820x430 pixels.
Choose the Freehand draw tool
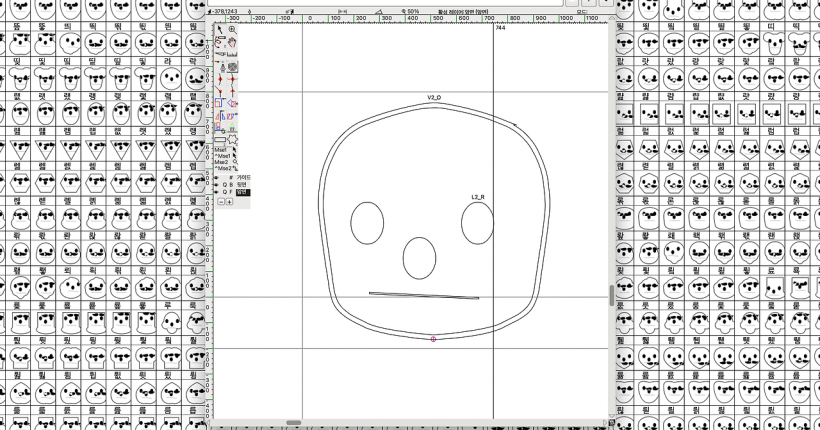[x=221, y=42]
